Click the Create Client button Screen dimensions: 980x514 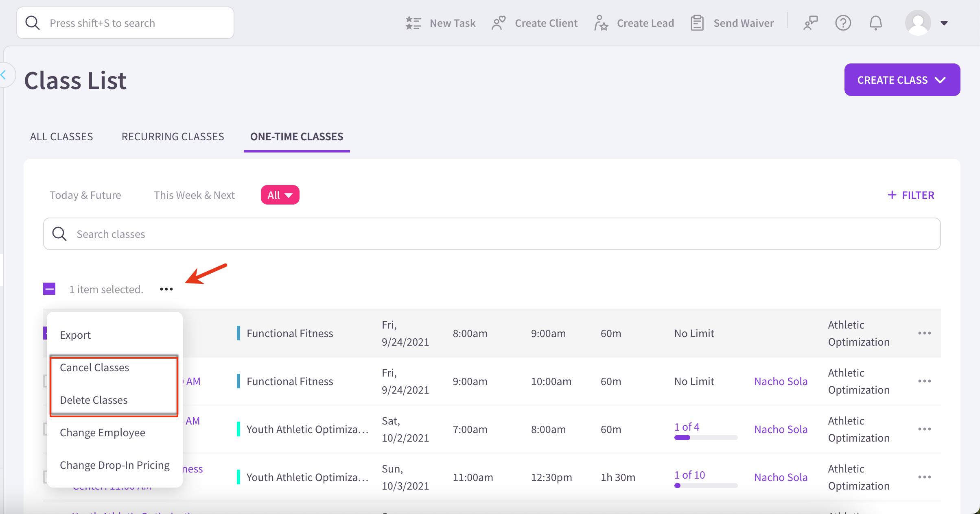[534, 23]
